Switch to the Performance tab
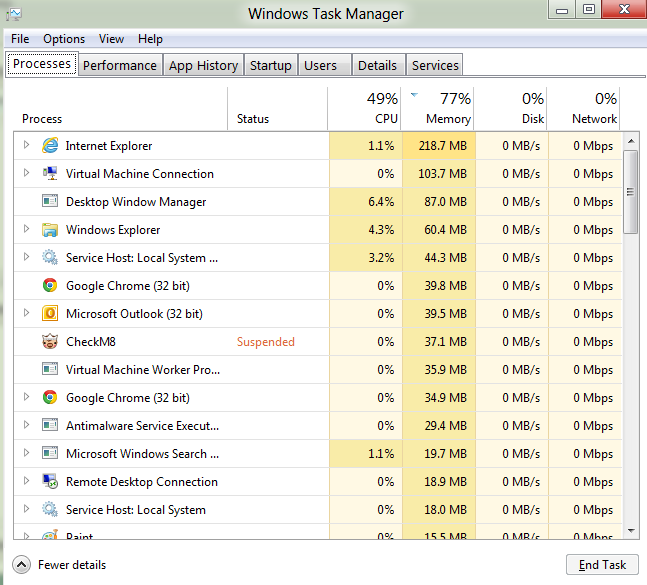The width and height of the screenshot is (647, 585). [x=120, y=65]
